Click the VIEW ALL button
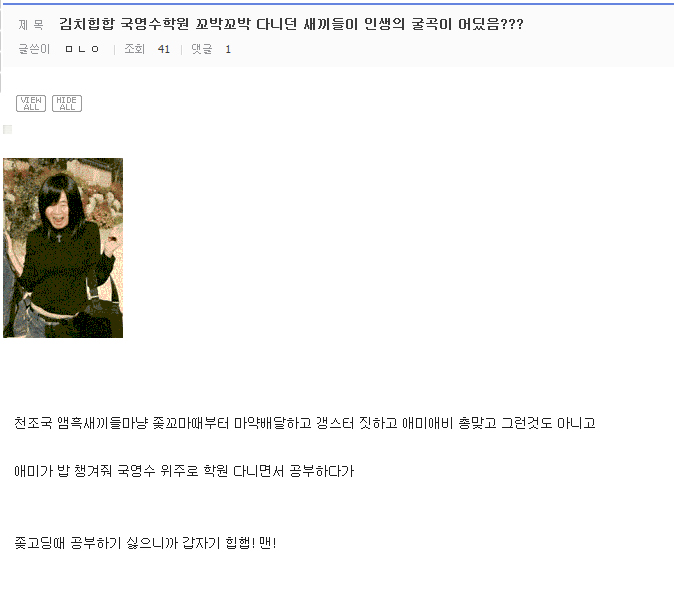 point(31,103)
